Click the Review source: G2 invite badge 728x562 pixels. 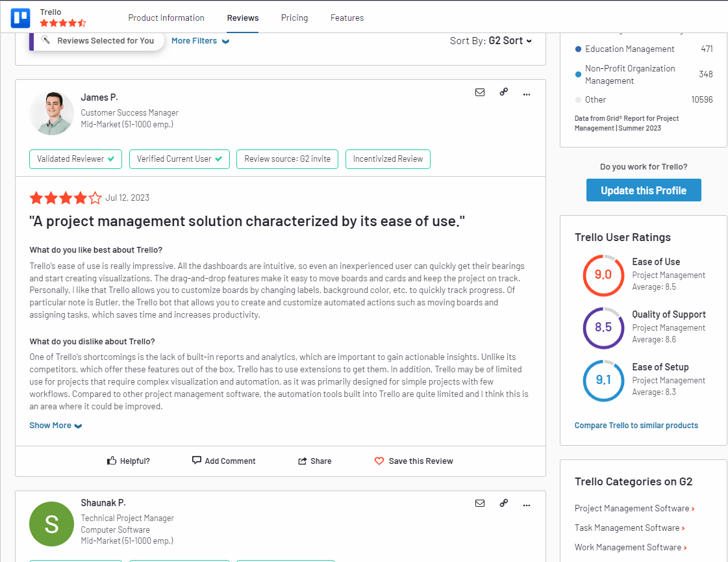point(288,159)
